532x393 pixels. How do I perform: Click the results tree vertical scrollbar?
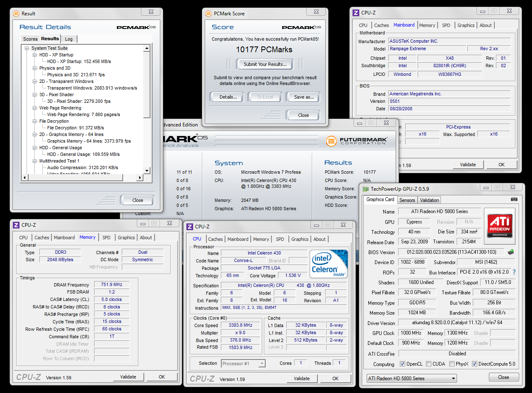coord(147,109)
